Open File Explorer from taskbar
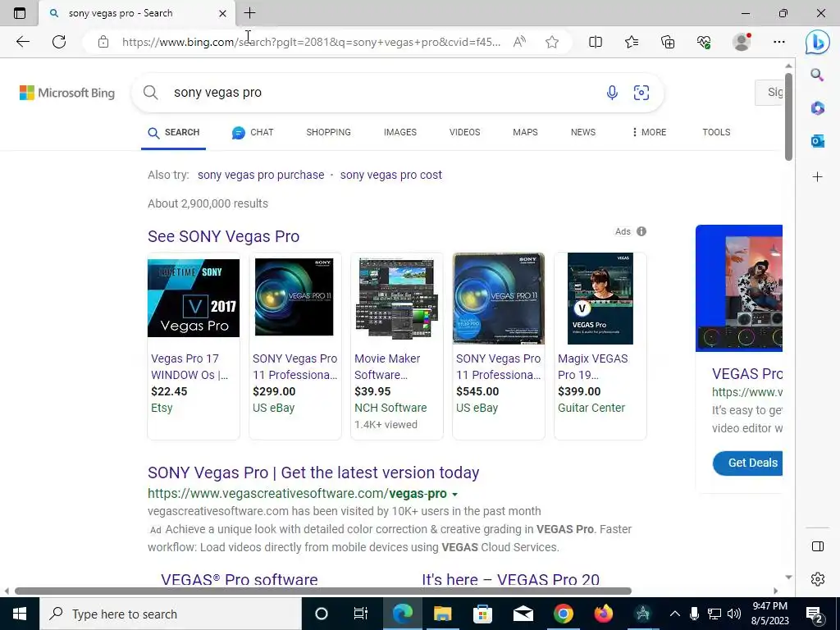This screenshot has height=630, width=840. point(442,614)
